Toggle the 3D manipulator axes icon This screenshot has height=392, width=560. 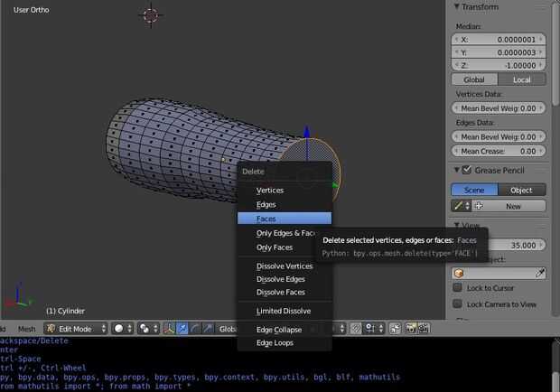tap(169, 329)
